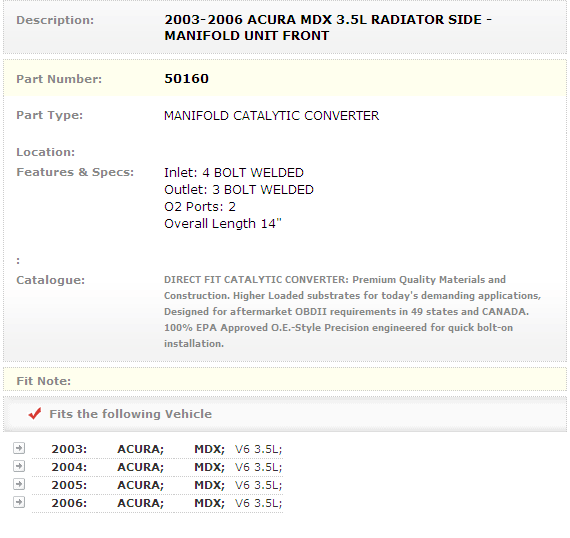Select part number 50160
The width and height of the screenshot is (570, 538).
(186, 79)
